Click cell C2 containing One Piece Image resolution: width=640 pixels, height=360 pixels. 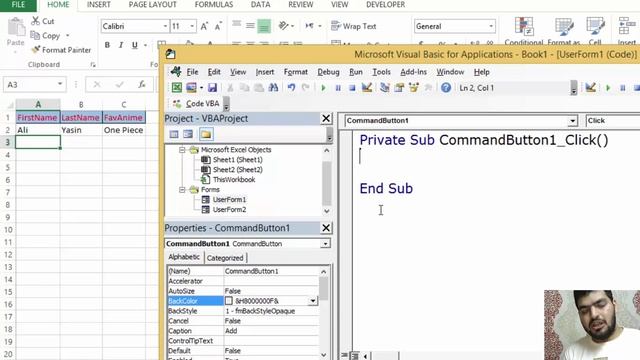click(x=123, y=130)
